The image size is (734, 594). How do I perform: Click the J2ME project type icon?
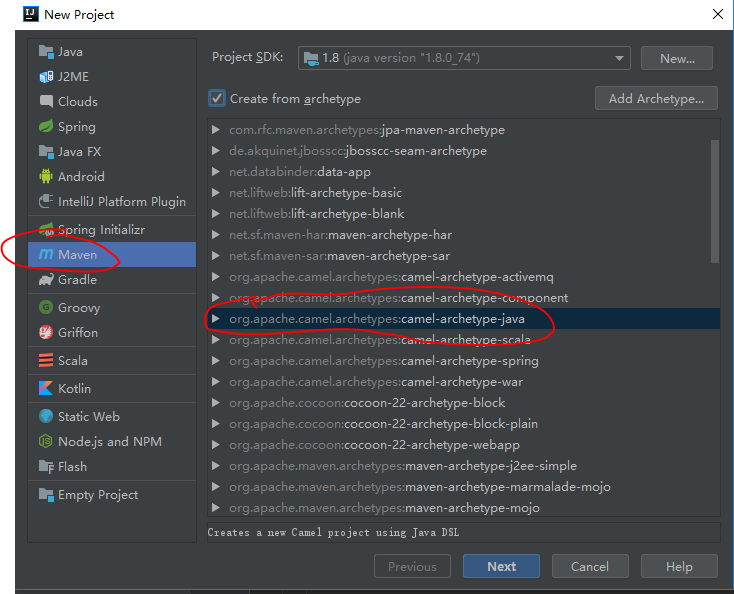point(46,76)
